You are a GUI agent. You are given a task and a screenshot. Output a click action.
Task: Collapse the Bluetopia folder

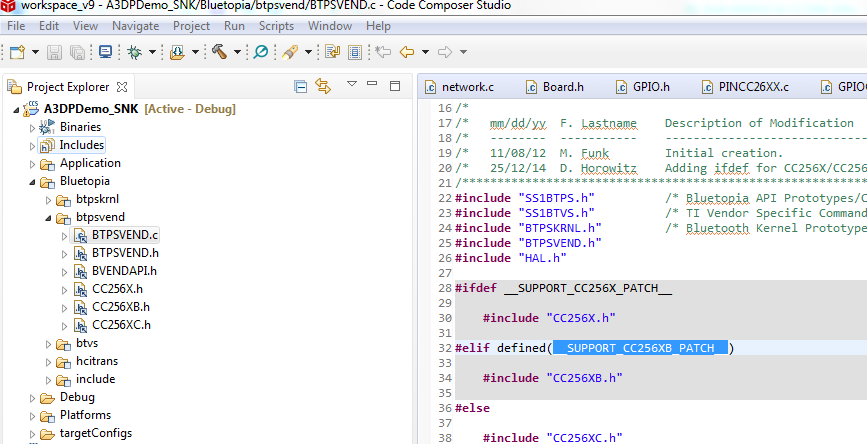(x=32, y=182)
